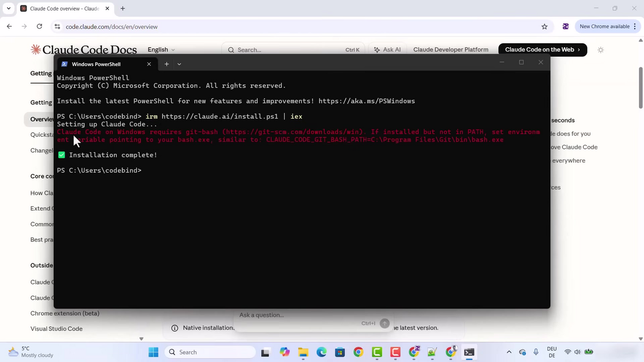This screenshot has width=644, height=362.
Task: Add a new terminal tab
Action: tap(167, 64)
